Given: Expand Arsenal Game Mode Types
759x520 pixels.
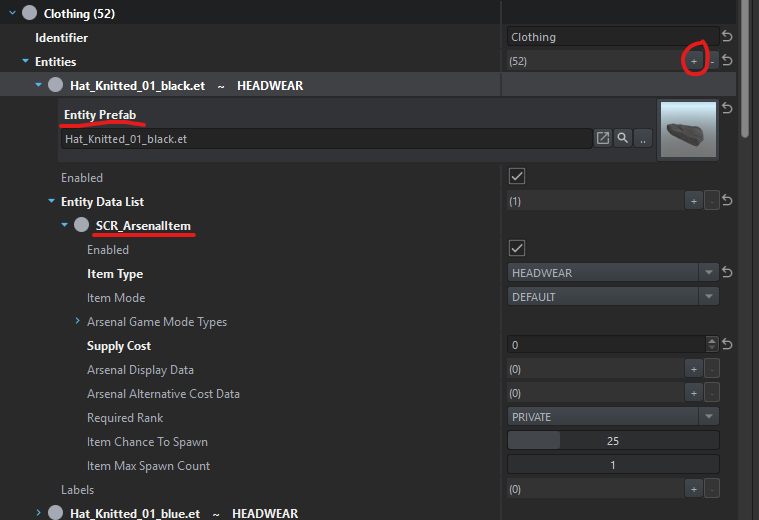Looking at the screenshot, I should (x=77, y=321).
